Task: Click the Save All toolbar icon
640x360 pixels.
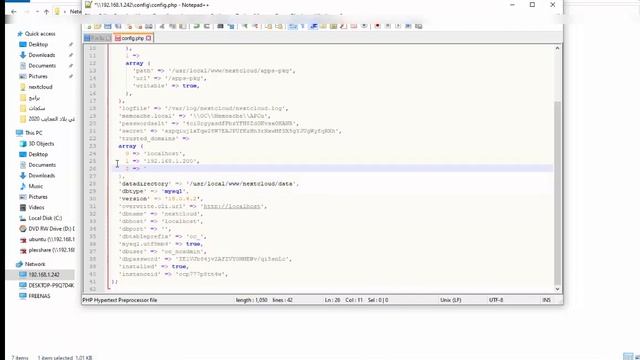Action: (118, 26)
